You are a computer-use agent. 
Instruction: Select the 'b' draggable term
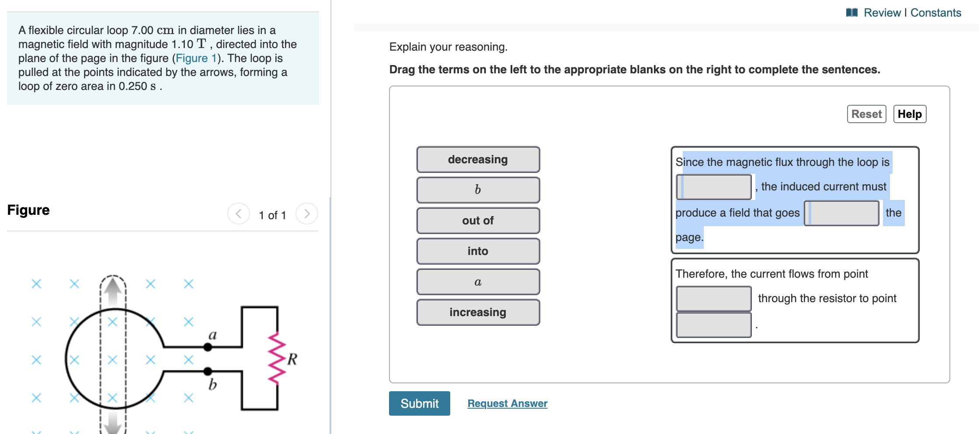click(478, 190)
